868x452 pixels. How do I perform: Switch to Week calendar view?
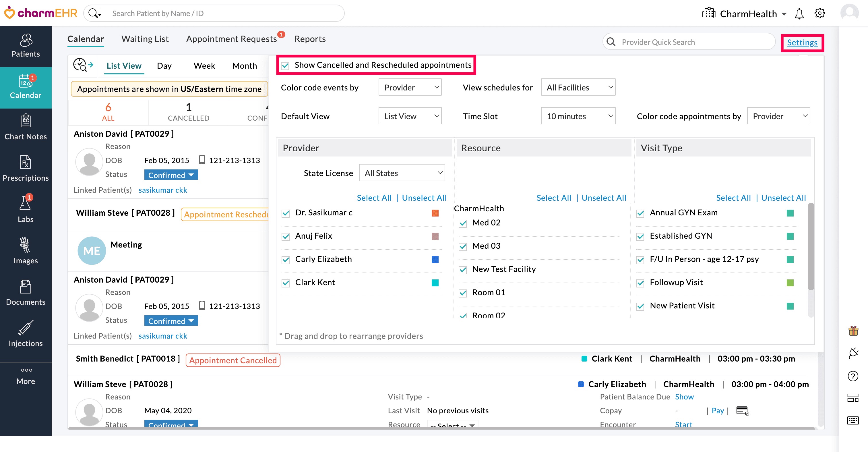(x=204, y=66)
